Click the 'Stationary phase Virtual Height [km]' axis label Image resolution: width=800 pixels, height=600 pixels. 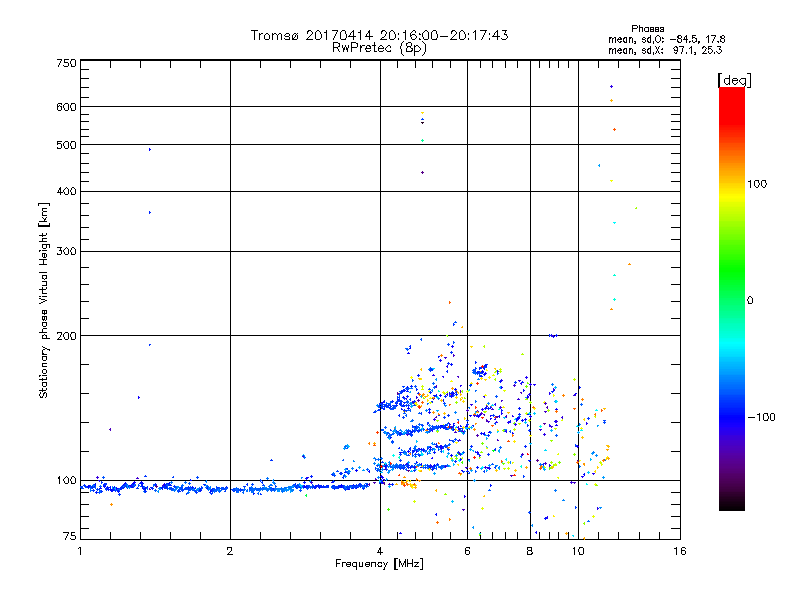pyautogui.click(x=44, y=301)
